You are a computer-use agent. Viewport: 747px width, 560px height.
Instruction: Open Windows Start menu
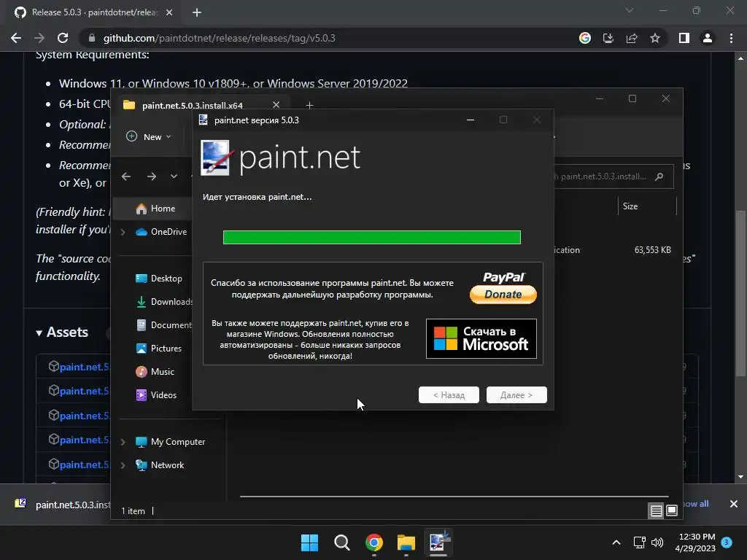pos(309,542)
